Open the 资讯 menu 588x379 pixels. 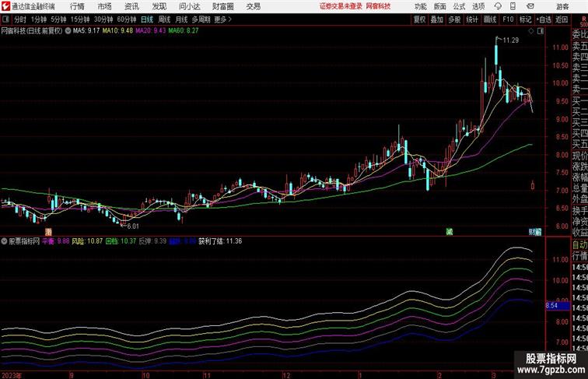[x=131, y=6]
